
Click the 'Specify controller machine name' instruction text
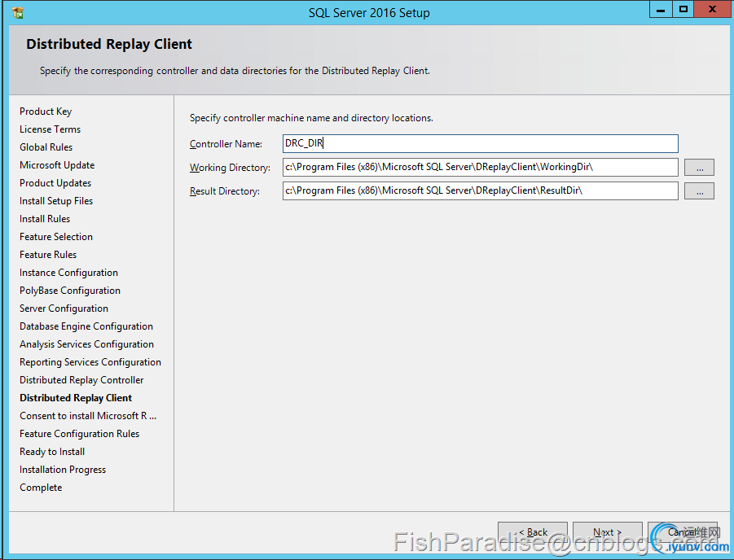tap(311, 118)
